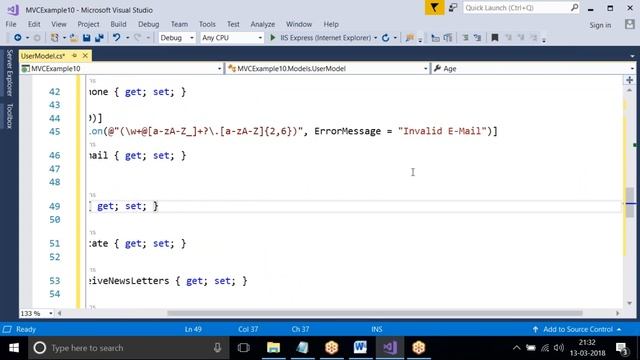Click the Open File folder icon
This screenshot has height=360, width=640.
tap(73, 38)
